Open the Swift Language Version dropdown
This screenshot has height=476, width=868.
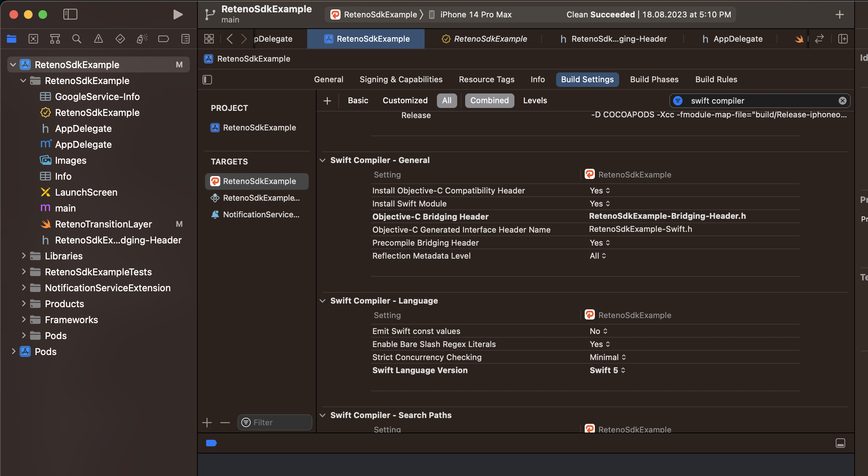[x=608, y=370]
